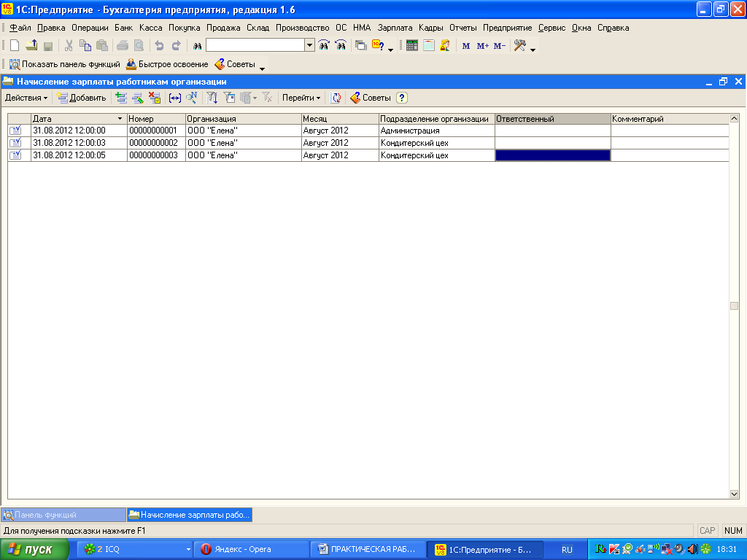Click Показать панель функций button
This screenshot has height=560, width=747.
pos(65,64)
